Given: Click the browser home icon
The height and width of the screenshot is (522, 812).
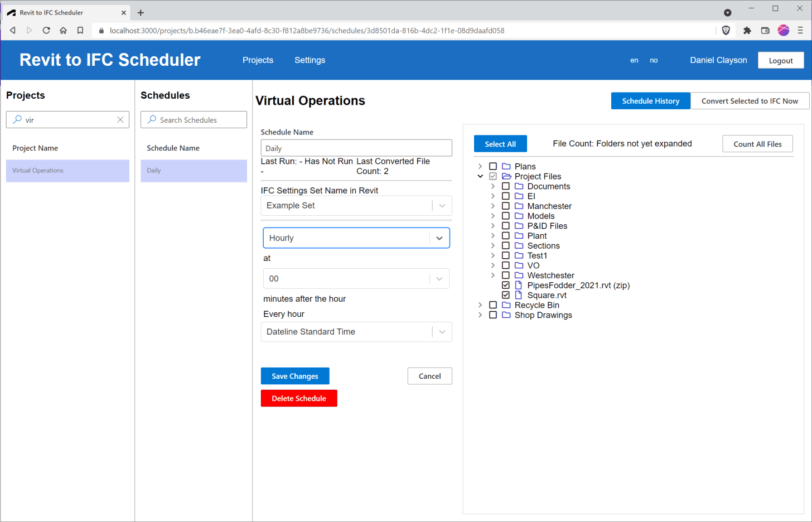Looking at the screenshot, I should pos(63,30).
